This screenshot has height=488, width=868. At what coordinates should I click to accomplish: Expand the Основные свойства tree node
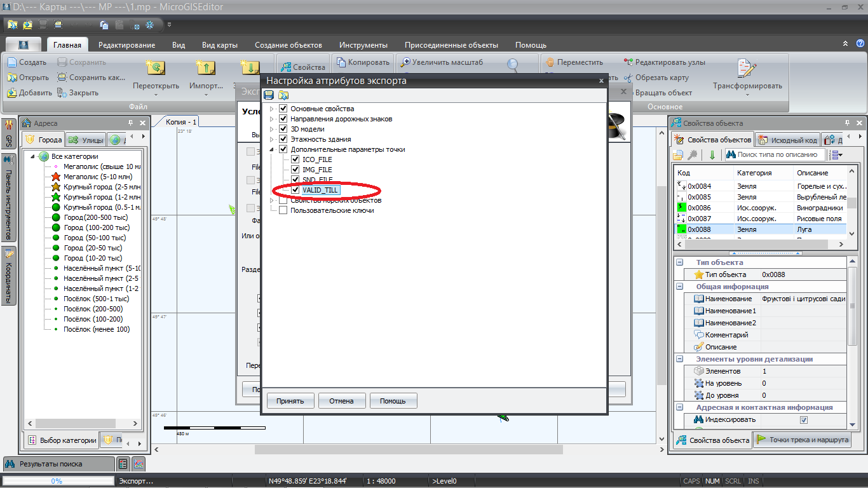point(272,109)
